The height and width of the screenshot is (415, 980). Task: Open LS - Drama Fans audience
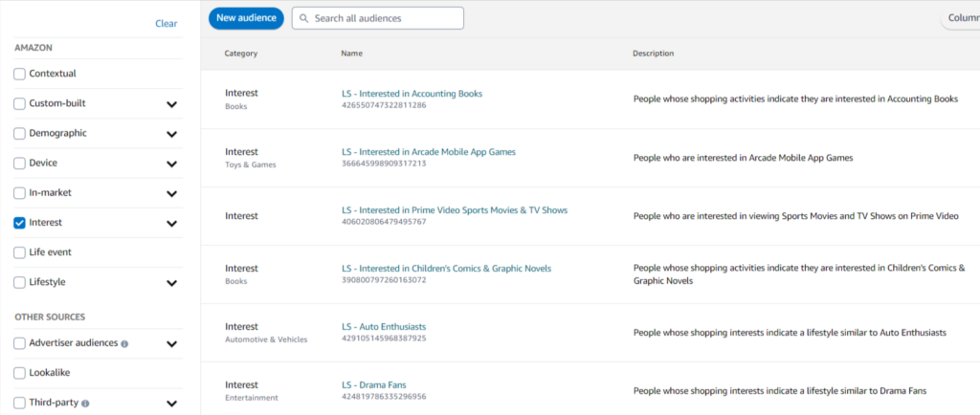374,385
